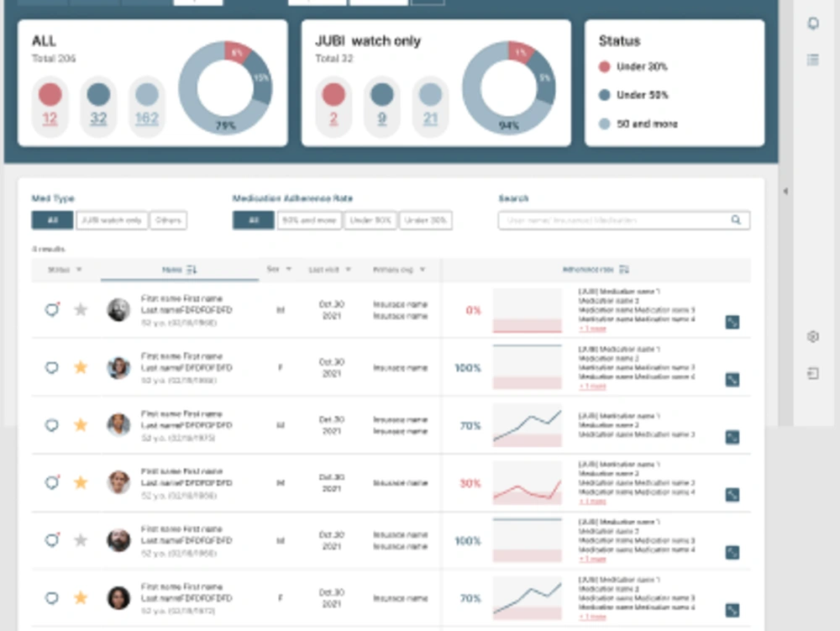Expand chart for the 30% adherence row
This screenshot has width=840, height=631.
[x=732, y=494]
